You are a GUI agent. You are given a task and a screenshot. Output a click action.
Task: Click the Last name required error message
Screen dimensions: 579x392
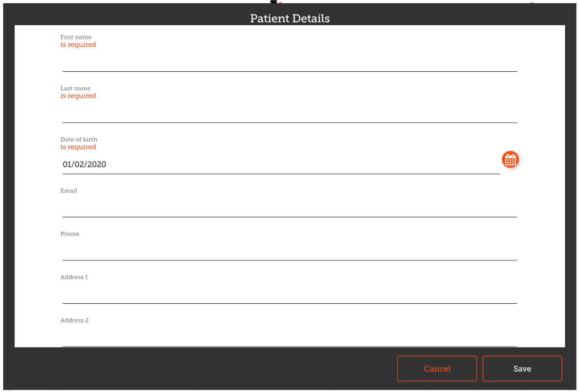78,96
